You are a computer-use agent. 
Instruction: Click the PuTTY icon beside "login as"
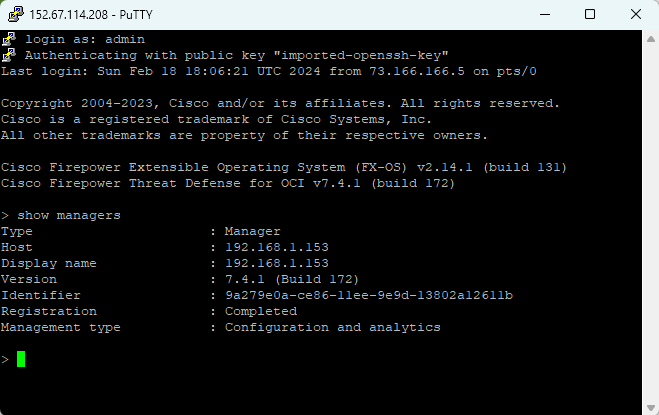9,38
